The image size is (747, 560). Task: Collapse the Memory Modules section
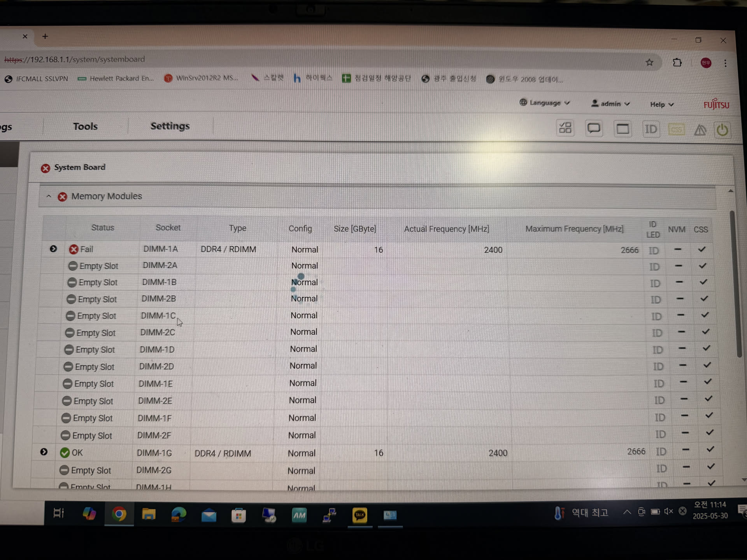(x=49, y=196)
